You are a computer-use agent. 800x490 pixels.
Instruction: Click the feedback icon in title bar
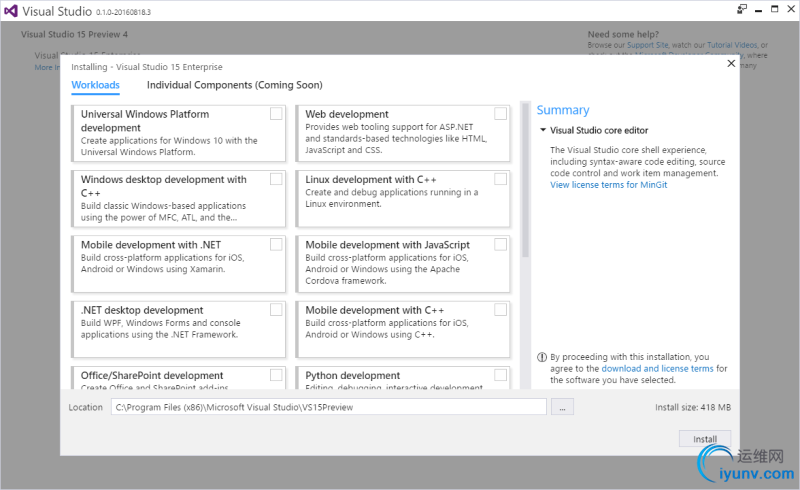(x=742, y=8)
